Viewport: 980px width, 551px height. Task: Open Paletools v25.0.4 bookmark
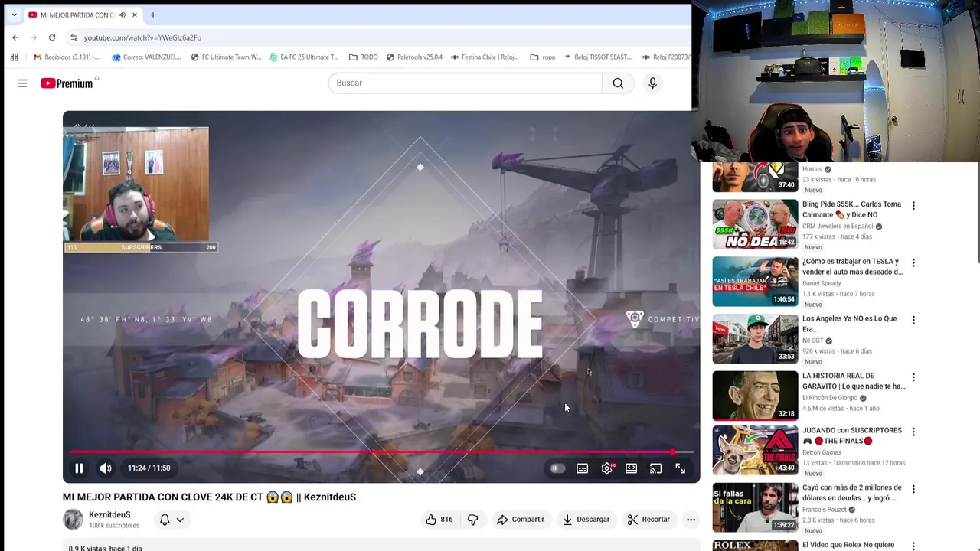click(414, 57)
